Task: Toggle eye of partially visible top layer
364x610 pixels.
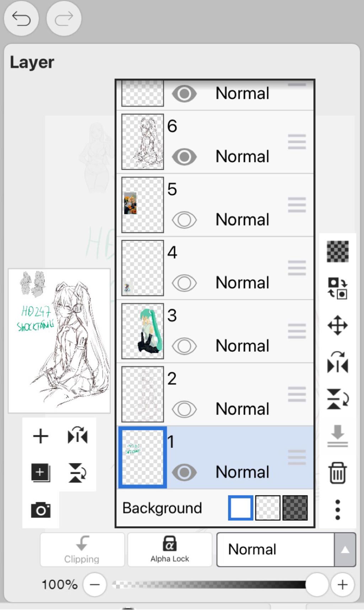Action: tap(184, 94)
